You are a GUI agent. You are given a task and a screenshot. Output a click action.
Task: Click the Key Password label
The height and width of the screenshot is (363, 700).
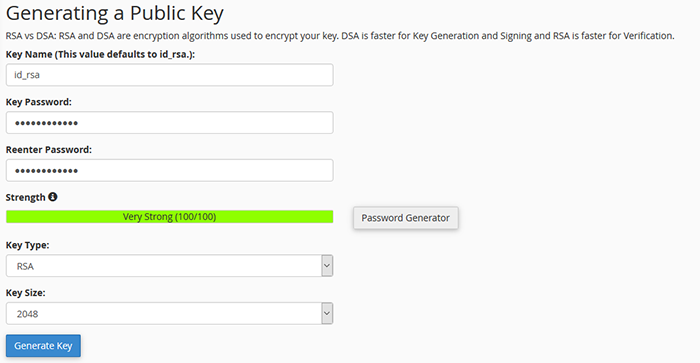38,102
